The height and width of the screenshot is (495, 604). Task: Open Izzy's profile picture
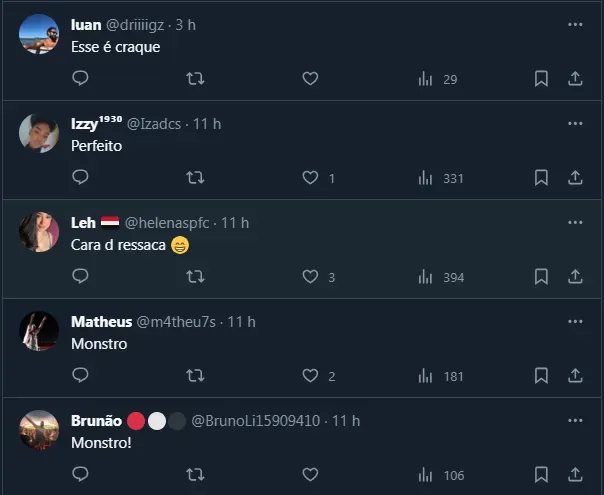[x=39, y=133]
